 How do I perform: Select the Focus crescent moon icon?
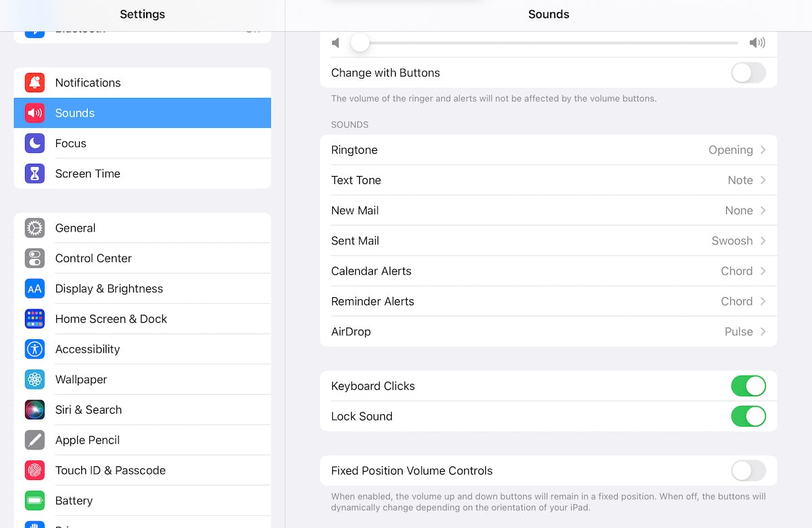pos(35,144)
